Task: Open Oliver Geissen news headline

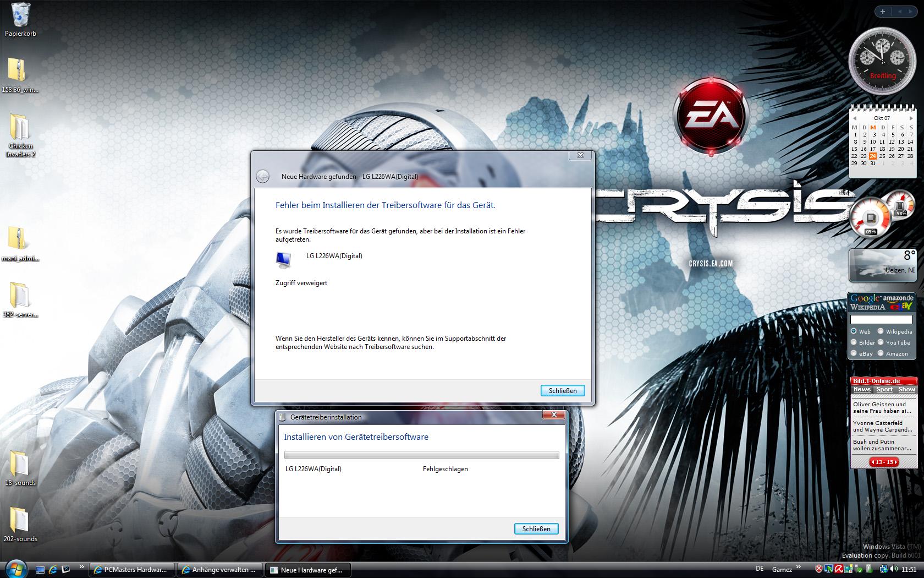Action: (x=882, y=407)
